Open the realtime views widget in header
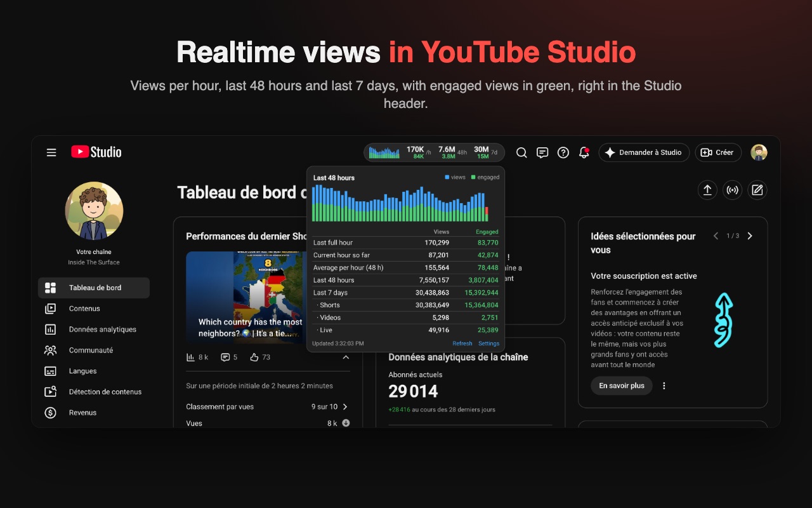 (x=434, y=152)
